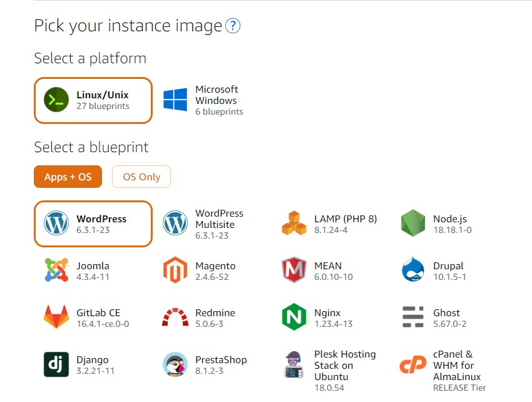Click Joomla version 4.3.4-11 text
532x402 pixels.
(93, 277)
